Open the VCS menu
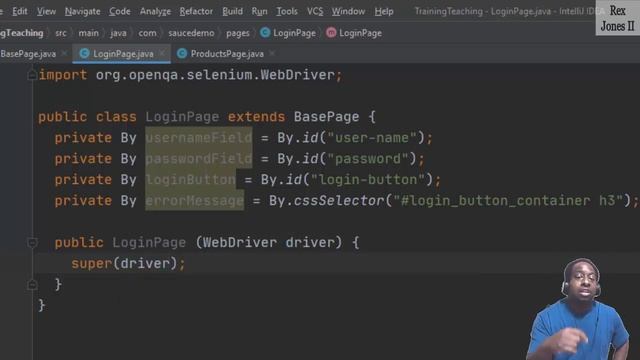The width and height of the screenshot is (640, 360). pyautogui.click(x=315, y=11)
